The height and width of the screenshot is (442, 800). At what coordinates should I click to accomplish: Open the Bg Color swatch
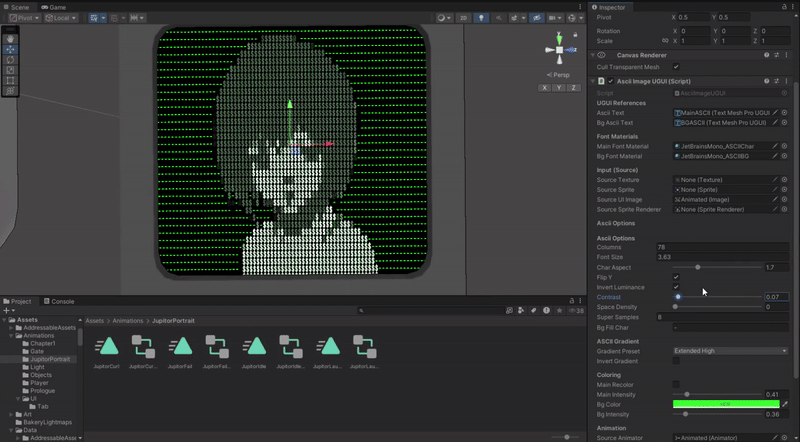[x=726, y=404]
